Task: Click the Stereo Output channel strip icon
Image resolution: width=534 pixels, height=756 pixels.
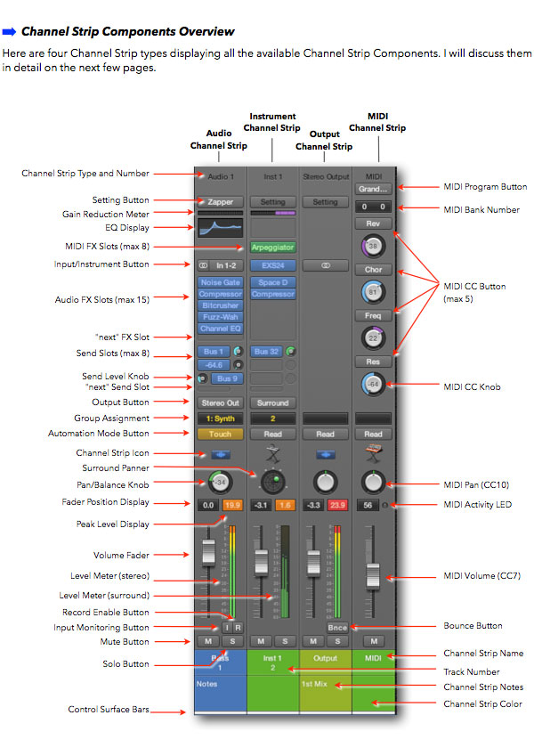Action: click(x=326, y=455)
